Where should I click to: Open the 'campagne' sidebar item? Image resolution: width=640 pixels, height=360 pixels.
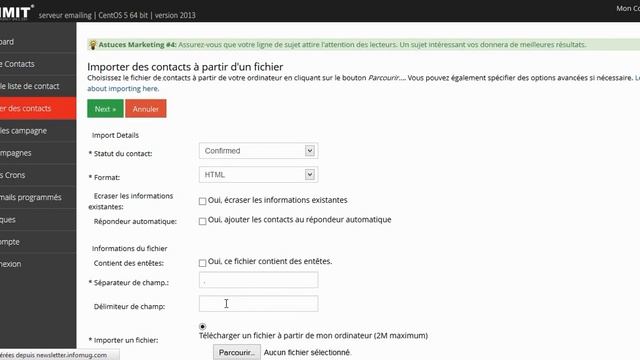(38, 131)
